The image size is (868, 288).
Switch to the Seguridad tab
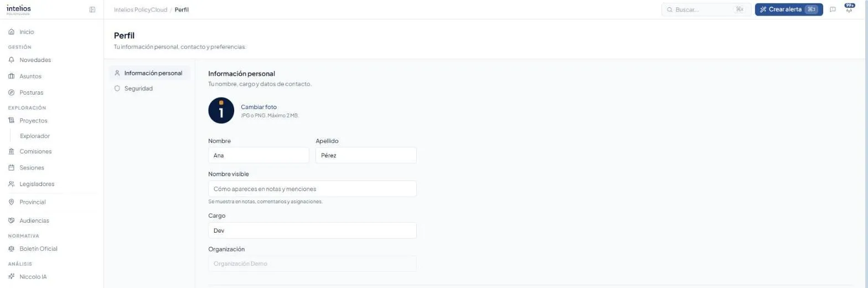(x=149, y=89)
